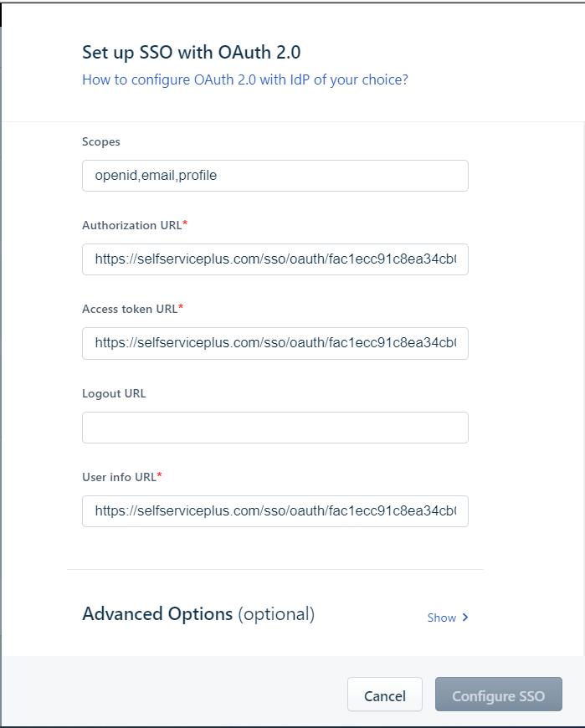Click into the empty Logout URL field
585x728 pixels.
point(275,427)
